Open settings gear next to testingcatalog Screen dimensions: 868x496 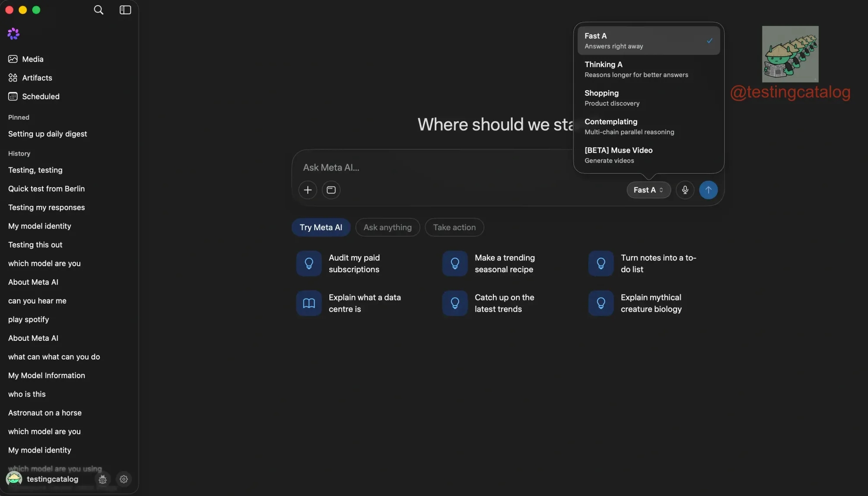click(x=124, y=479)
